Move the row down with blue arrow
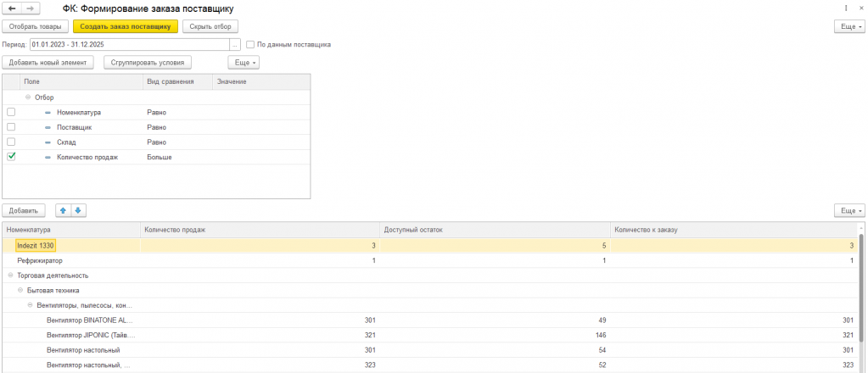 [x=78, y=210]
